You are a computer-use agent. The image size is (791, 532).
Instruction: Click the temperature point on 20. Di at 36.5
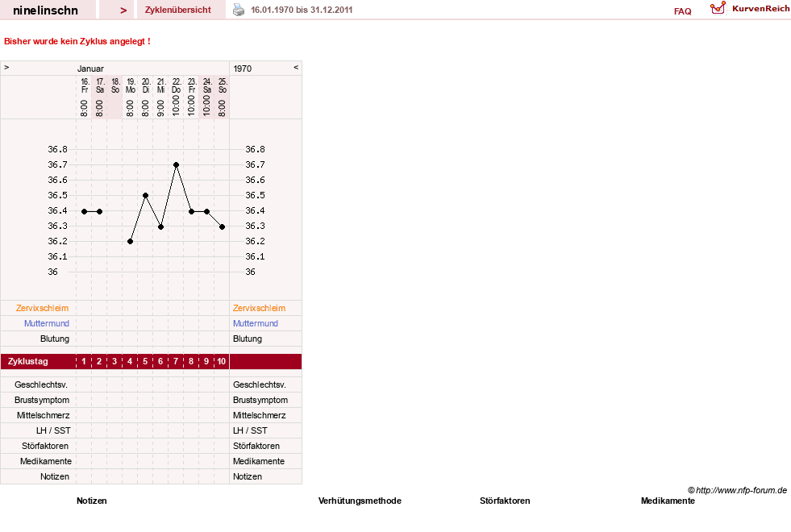[145, 196]
